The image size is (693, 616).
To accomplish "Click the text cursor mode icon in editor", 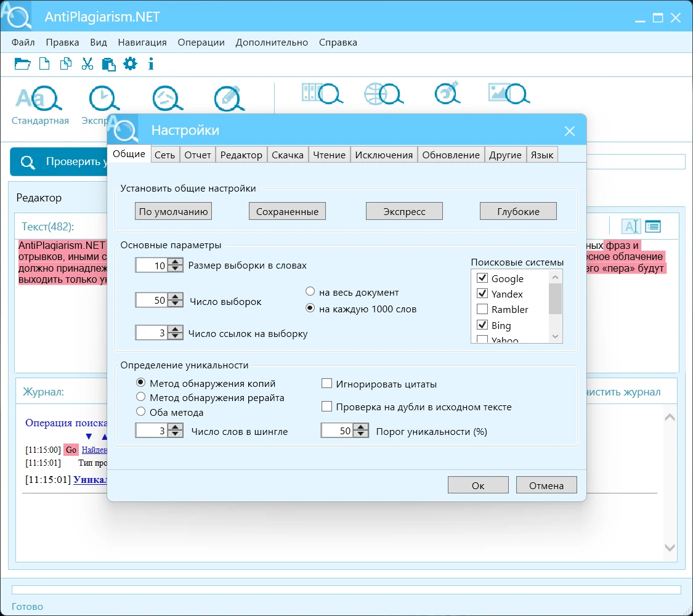I will tap(630, 226).
